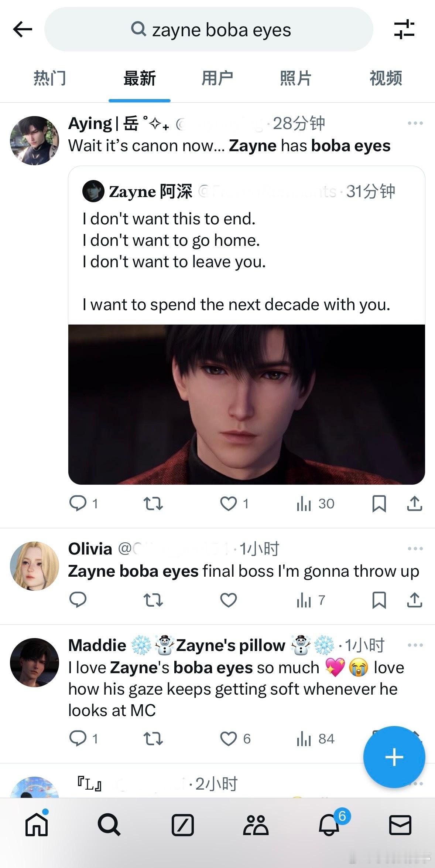Tap the back arrow icon
Viewport: 435px width, 868px height.
coord(23,30)
